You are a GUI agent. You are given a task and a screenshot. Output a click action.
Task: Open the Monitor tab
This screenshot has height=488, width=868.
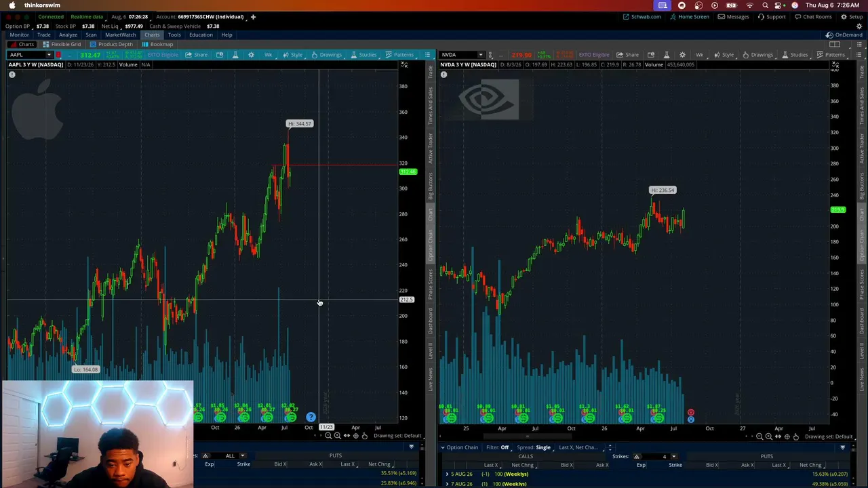pos(19,35)
